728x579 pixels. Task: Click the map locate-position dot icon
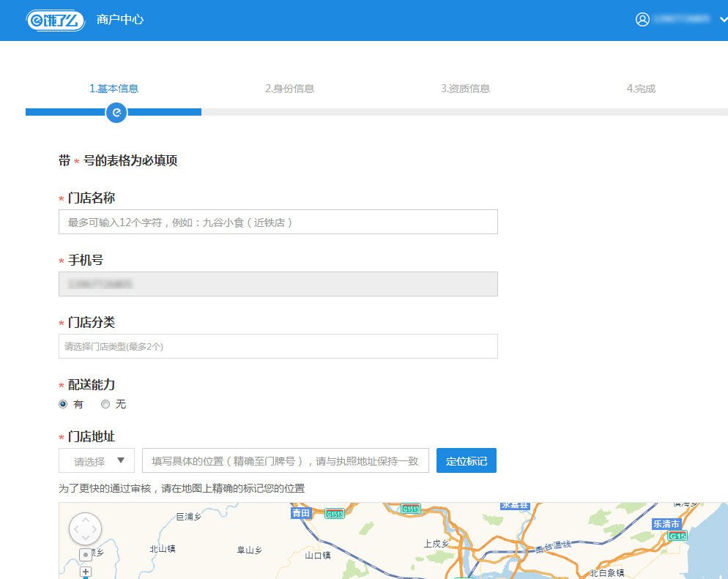tap(86, 554)
